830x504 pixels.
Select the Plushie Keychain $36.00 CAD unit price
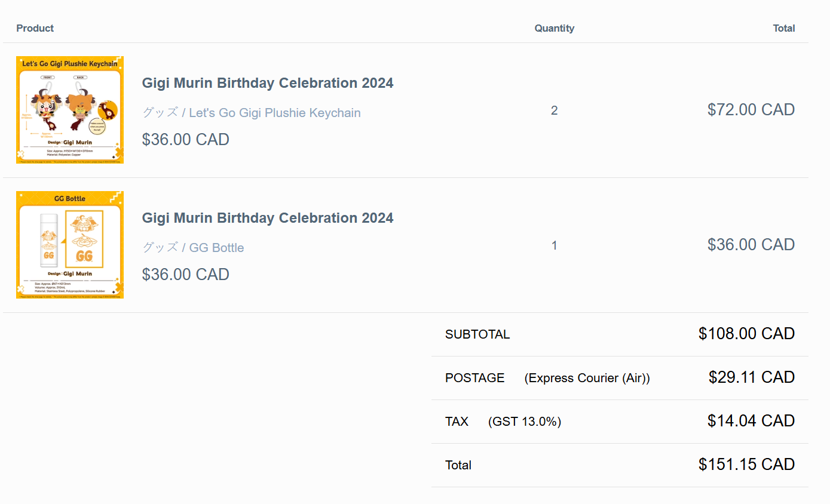point(185,140)
